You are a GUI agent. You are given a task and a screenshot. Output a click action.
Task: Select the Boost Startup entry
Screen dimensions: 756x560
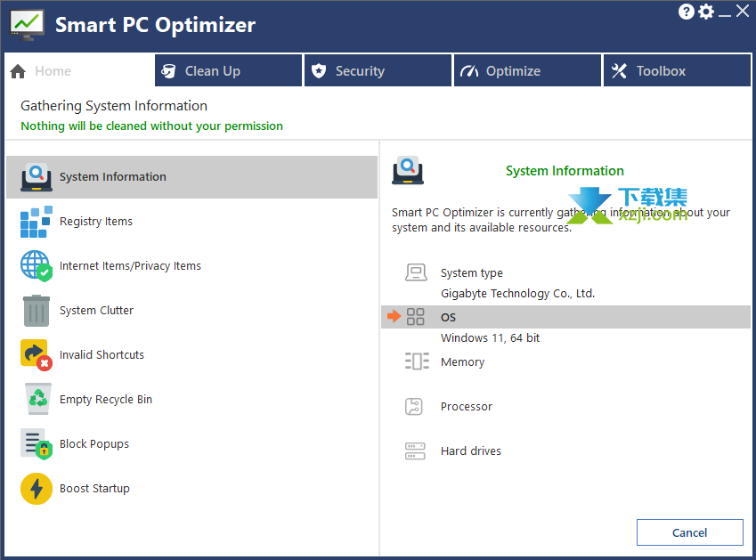tap(191, 489)
